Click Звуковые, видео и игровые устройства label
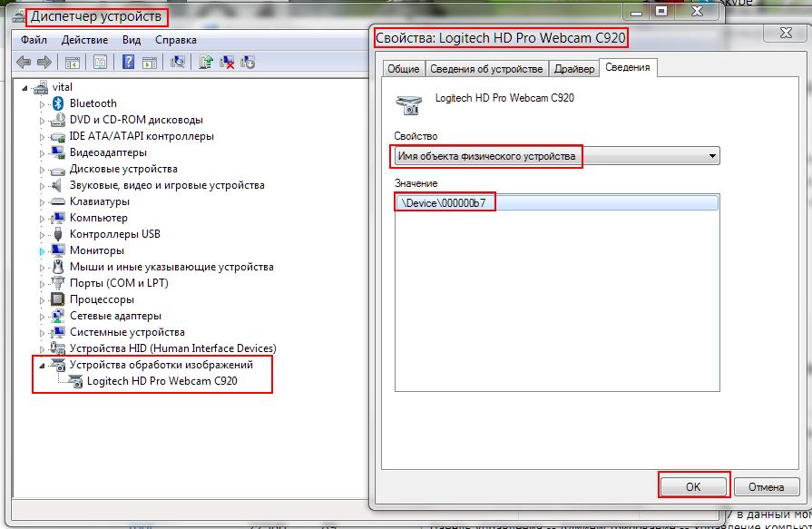Screen dimensions: 812x529 [167, 185]
